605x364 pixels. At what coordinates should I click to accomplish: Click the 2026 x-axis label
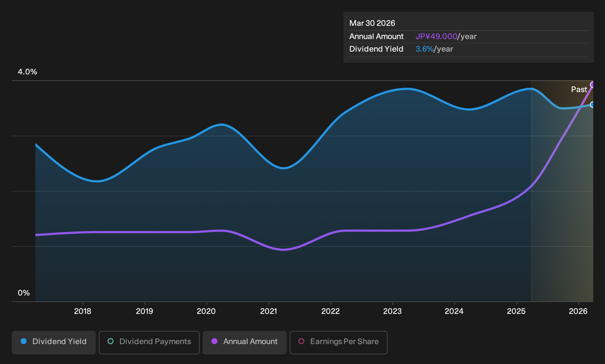pyautogui.click(x=578, y=311)
